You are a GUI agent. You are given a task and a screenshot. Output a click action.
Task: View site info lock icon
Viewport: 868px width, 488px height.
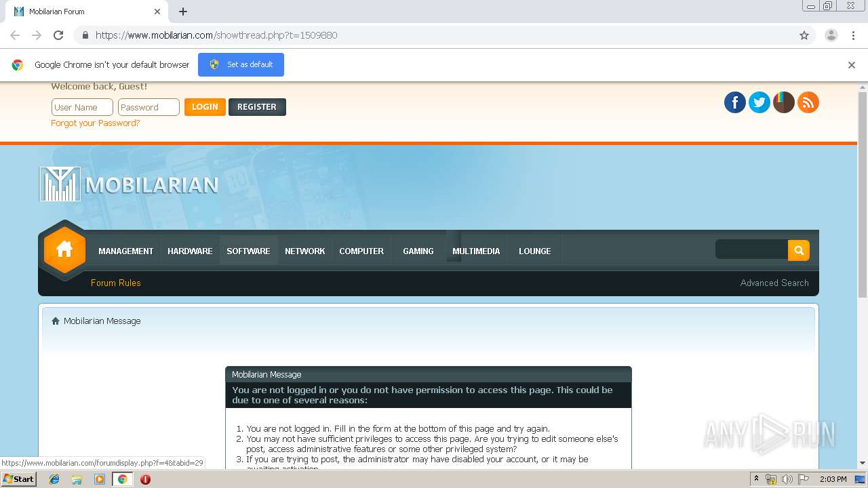[x=85, y=35]
